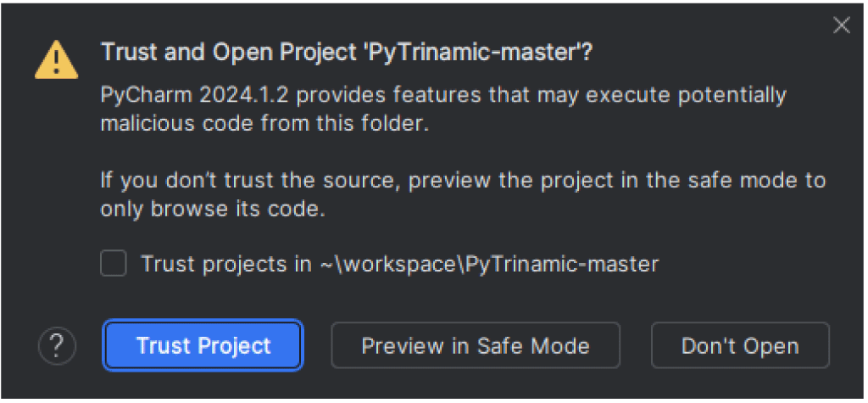Image resolution: width=868 pixels, height=403 pixels.
Task: Click the Trust Project button
Action: pyautogui.click(x=203, y=345)
